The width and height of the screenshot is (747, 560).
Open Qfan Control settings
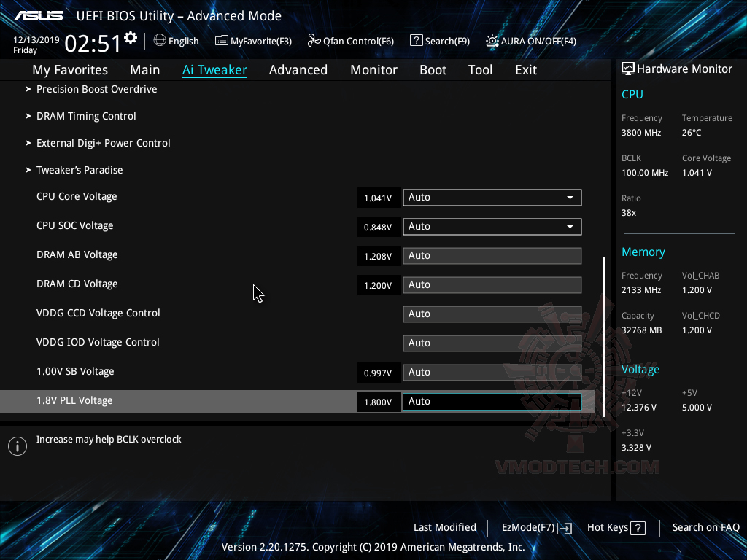(350, 41)
